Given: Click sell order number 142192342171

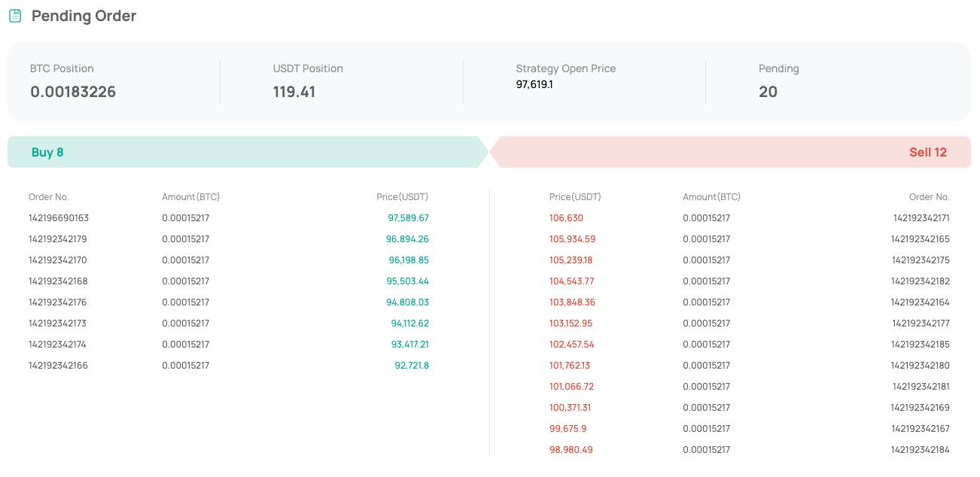Looking at the screenshot, I should coord(921,218).
